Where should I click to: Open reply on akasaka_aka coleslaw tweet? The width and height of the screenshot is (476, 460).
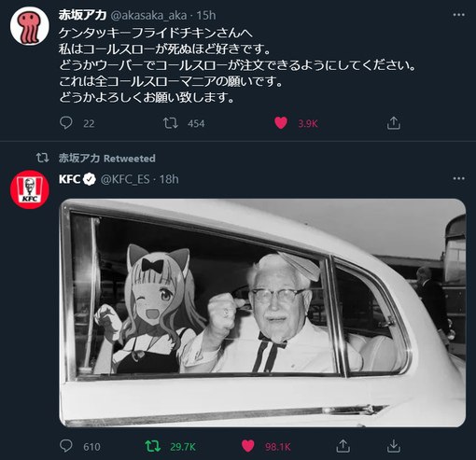click(x=66, y=123)
